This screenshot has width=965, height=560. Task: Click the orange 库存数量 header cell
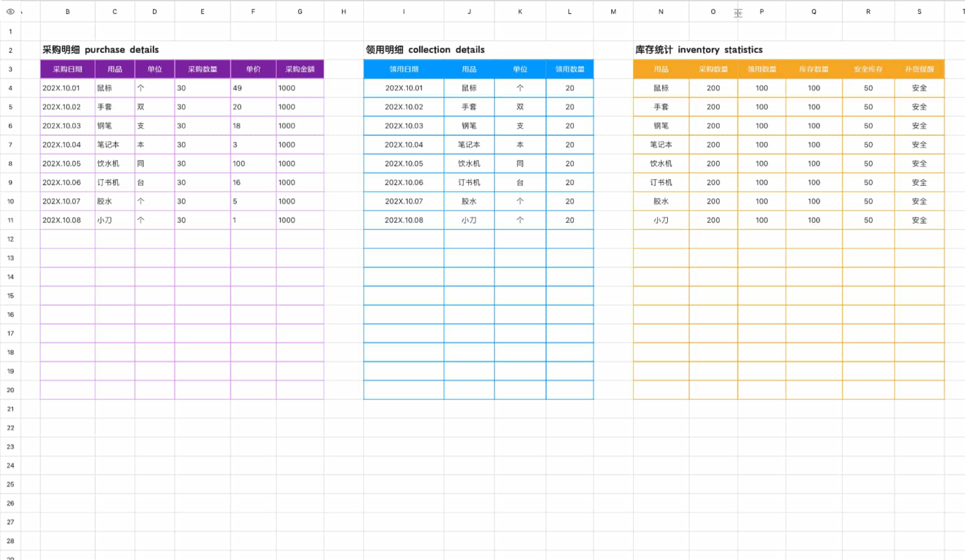coord(814,69)
